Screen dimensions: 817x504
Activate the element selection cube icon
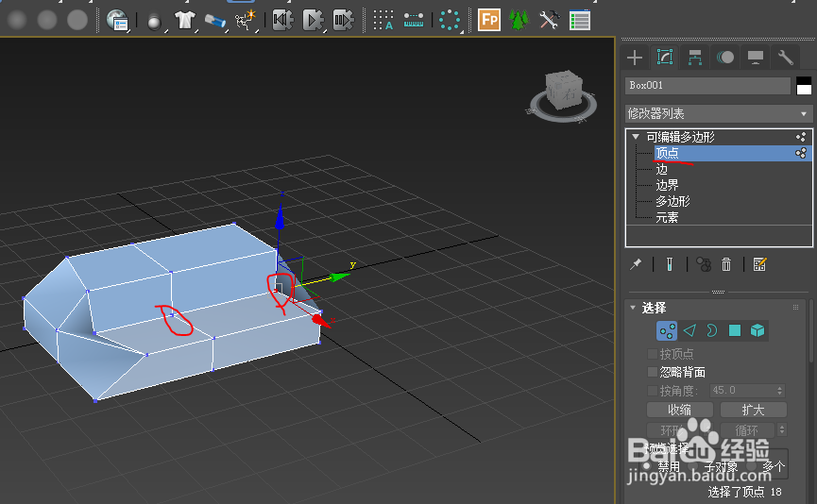click(757, 330)
